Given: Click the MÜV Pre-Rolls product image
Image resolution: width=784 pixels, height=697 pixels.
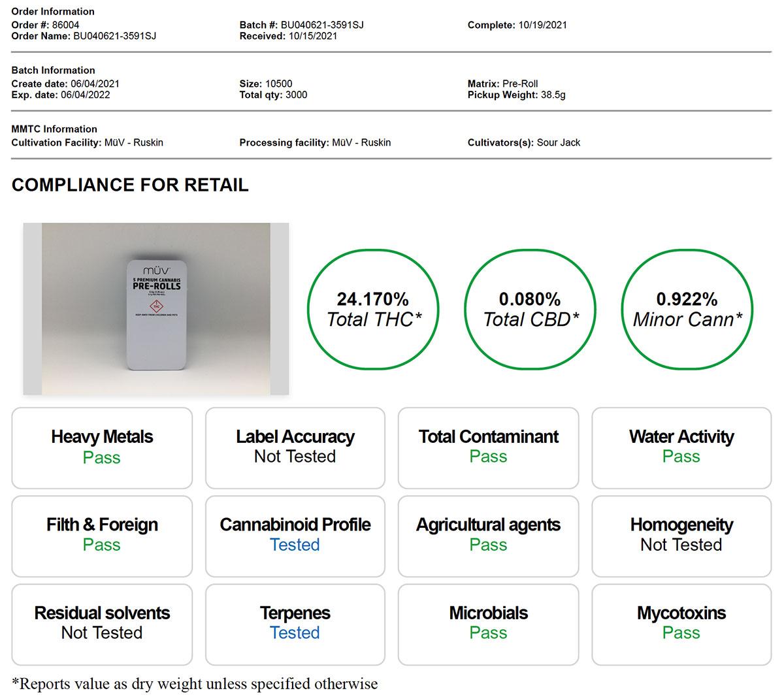Looking at the screenshot, I should (x=155, y=309).
